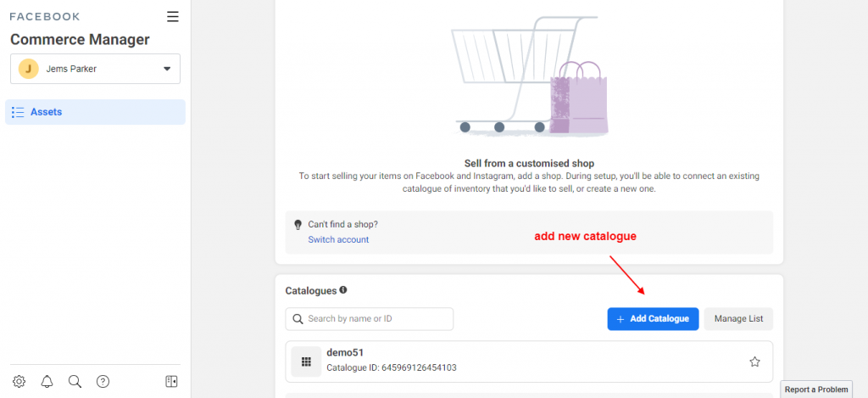Star the demo51 catalogue as favourite
Image resolution: width=868 pixels, height=398 pixels.
[754, 362]
